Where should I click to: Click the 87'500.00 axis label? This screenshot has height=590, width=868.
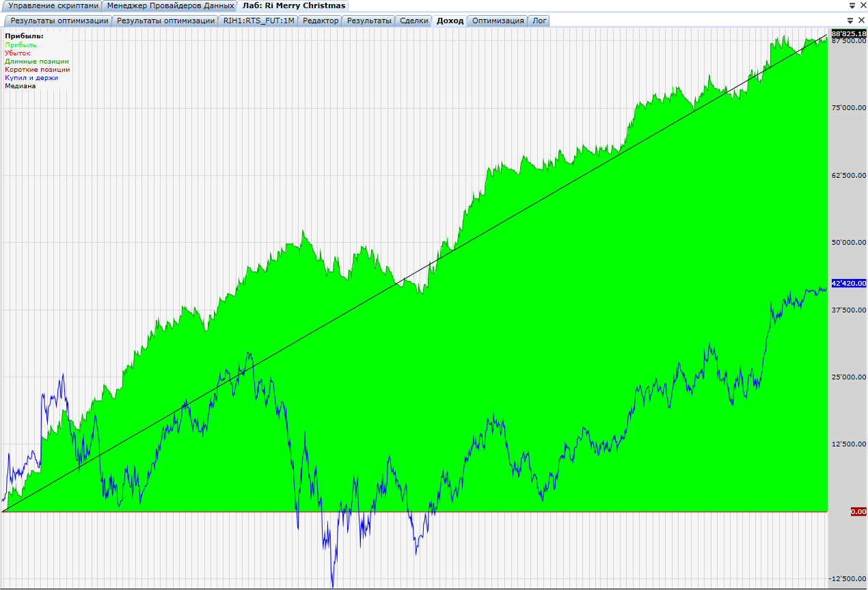click(x=848, y=41)
